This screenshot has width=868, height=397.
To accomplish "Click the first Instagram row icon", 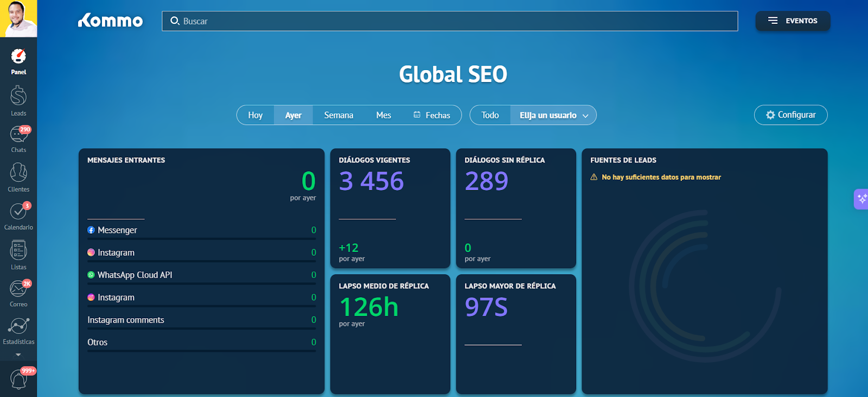I will (x=91, y=253).
